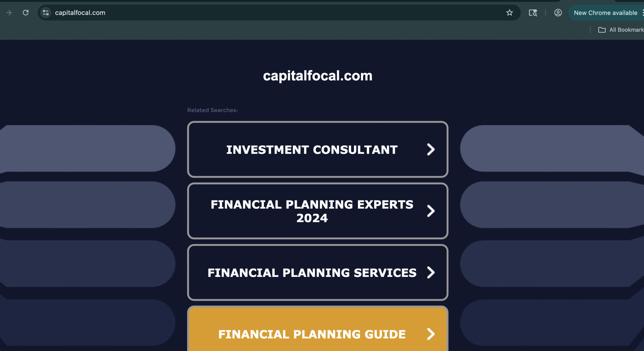This screenshot has width=644, height=351.
Task: Click the chevron beside Financial Planning Services
Action: 431,273
